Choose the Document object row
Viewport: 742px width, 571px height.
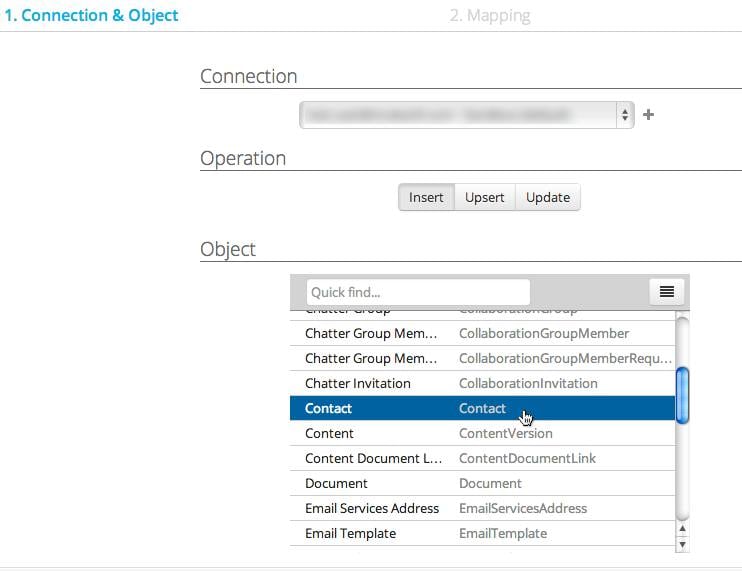(482, 483)
